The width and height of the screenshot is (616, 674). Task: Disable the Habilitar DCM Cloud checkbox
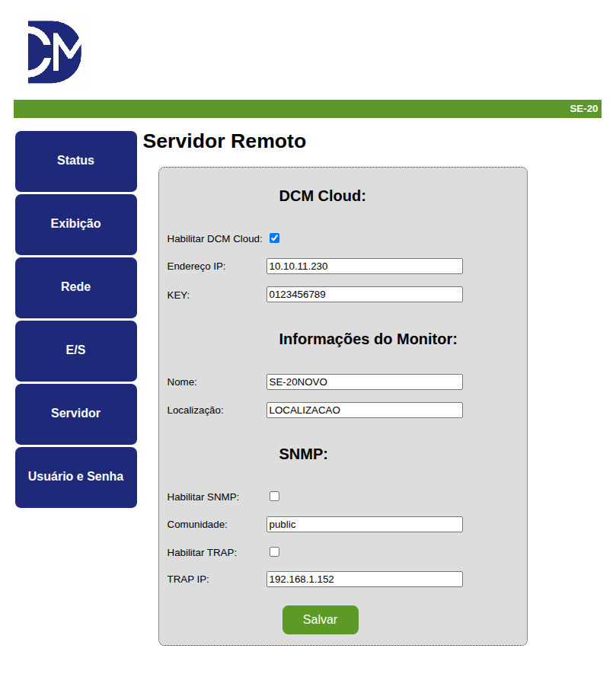(275, 238)
